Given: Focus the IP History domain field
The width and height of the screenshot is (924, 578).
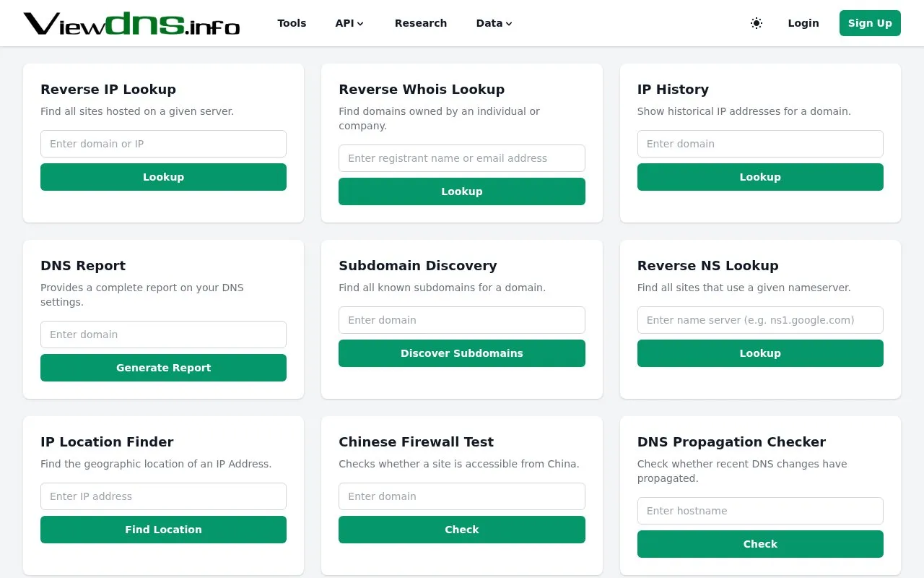Looking at the screenshot, I should tap(760, 144).
